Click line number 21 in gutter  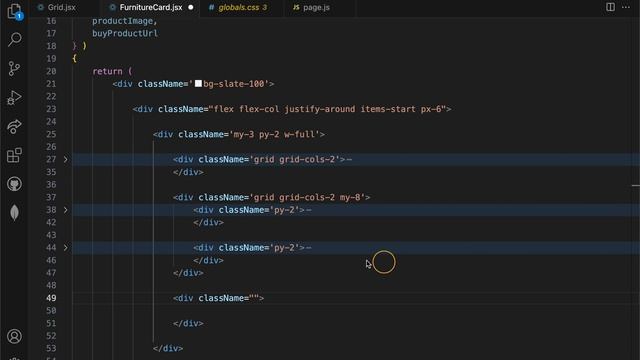[x=51, y=84]
